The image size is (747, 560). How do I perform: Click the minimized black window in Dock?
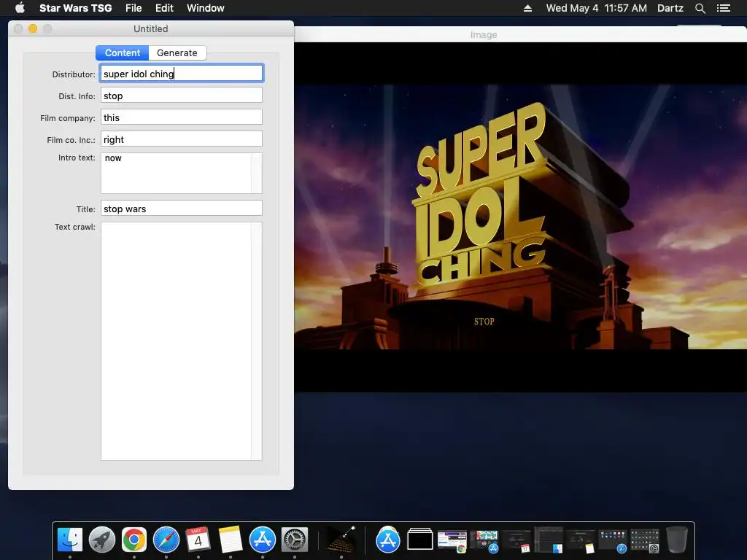pos(420,540)
